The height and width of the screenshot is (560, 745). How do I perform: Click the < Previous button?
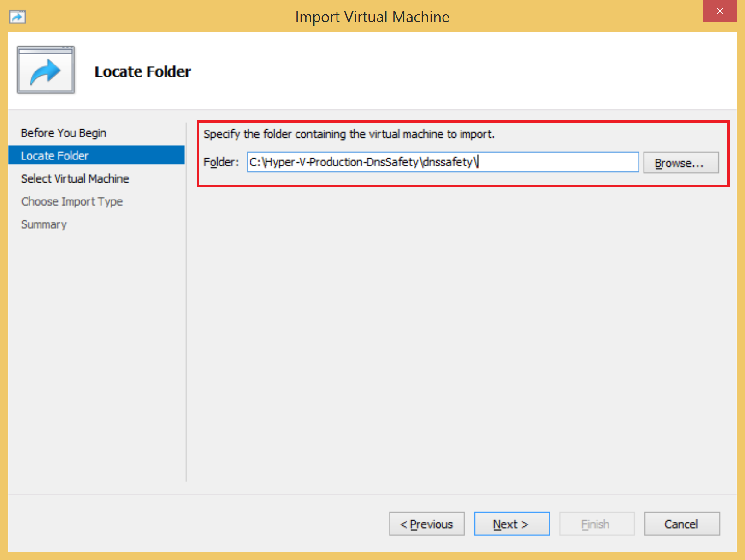coord(426,524)
